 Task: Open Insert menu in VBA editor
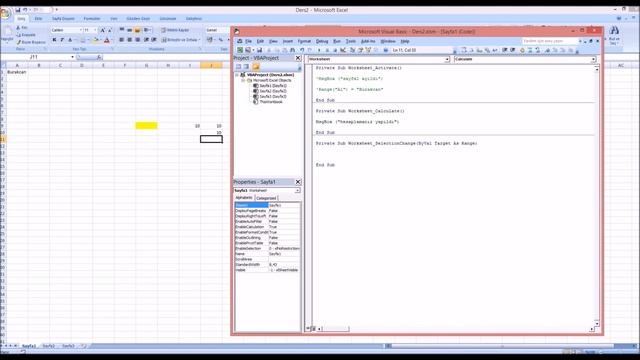point(288,41)
